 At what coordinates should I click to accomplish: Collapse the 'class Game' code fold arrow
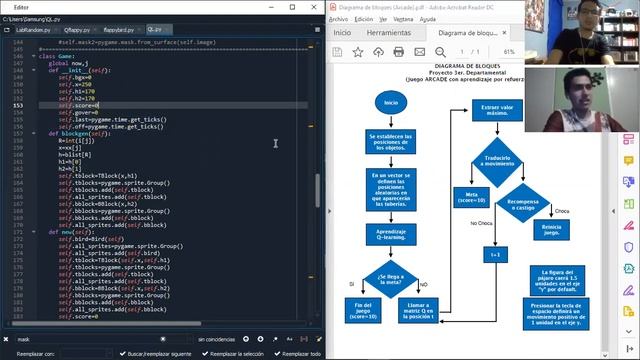[x=33, y=56]
